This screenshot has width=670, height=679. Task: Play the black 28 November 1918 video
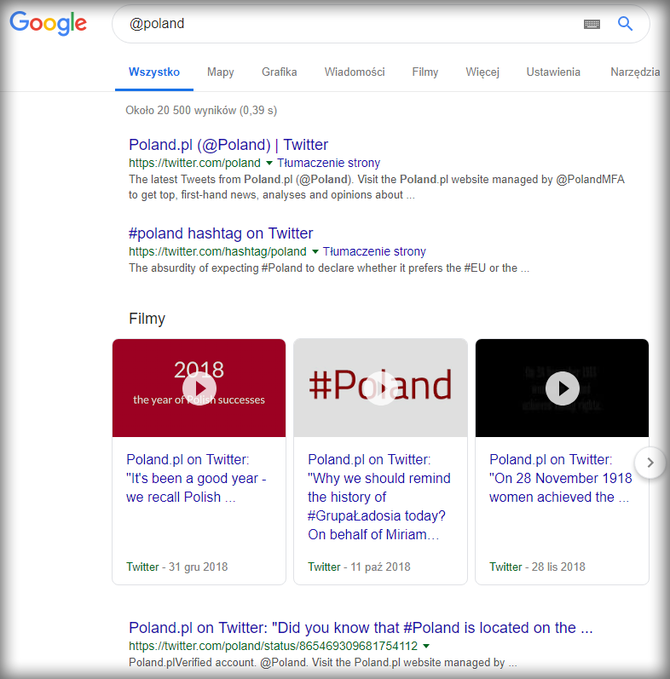click(562, 388)
